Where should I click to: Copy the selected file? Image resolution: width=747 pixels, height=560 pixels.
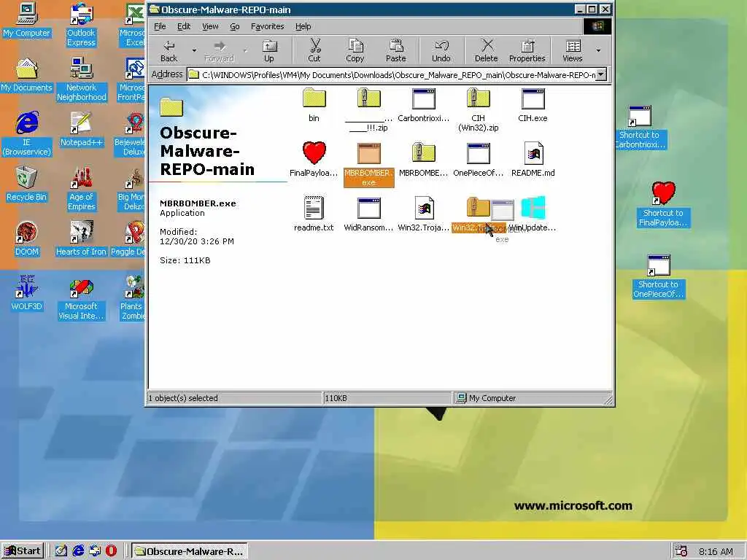[x=355, y=51]
